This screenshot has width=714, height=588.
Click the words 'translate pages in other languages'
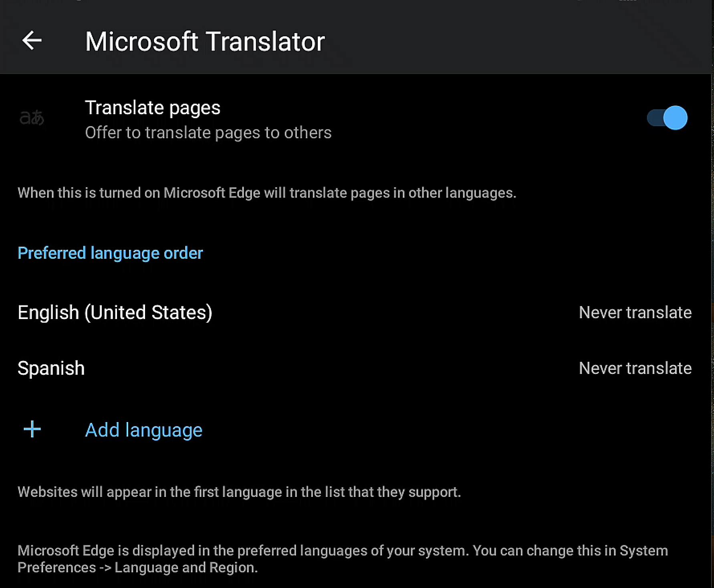[402, 193]
